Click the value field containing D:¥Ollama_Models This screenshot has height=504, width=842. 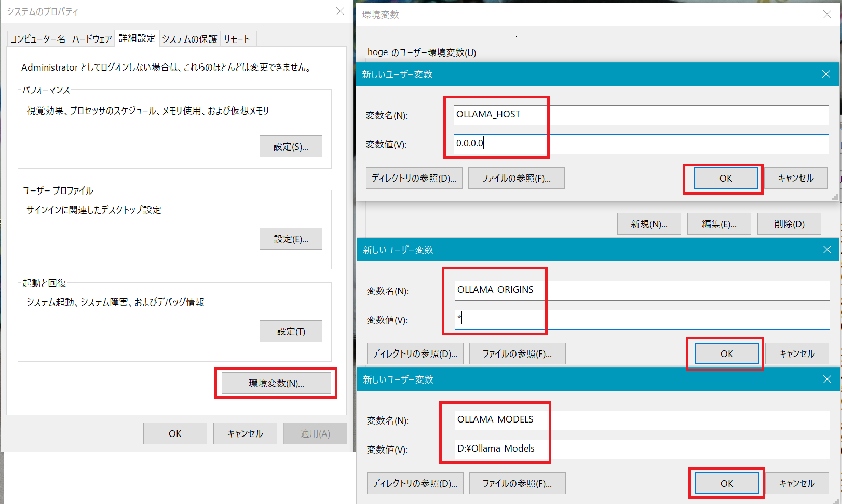pos(642,449)
